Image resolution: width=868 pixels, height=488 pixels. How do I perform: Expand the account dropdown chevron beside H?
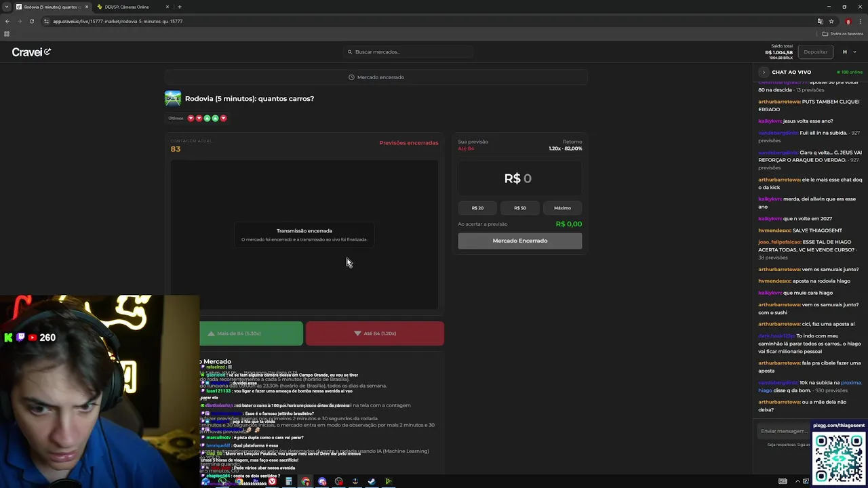point(854,52)
